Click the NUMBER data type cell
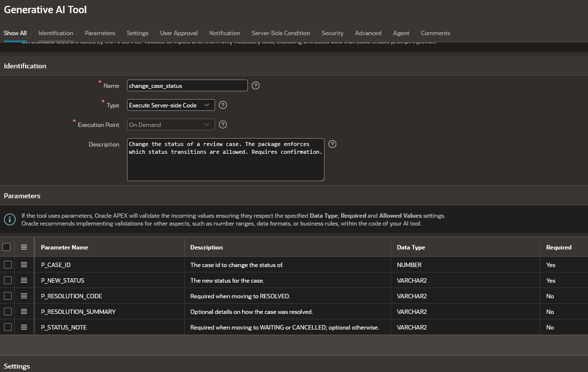Image resolution: width=588 pixels, height=372 pixels. coord(465,265)
